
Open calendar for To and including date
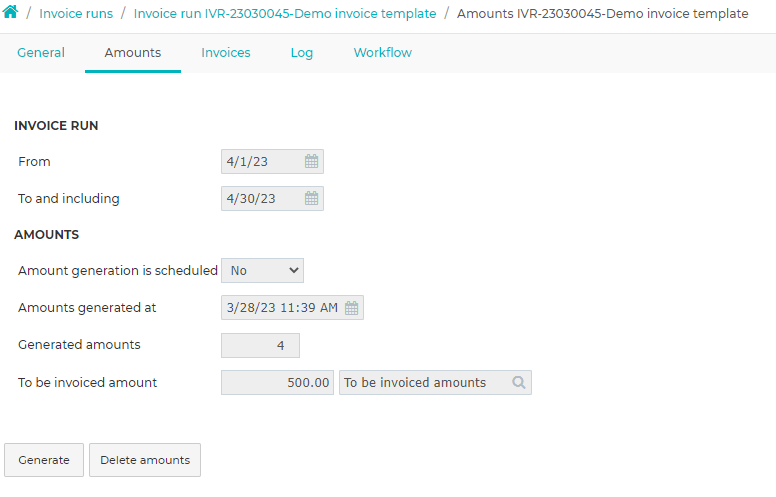[311, 199]
